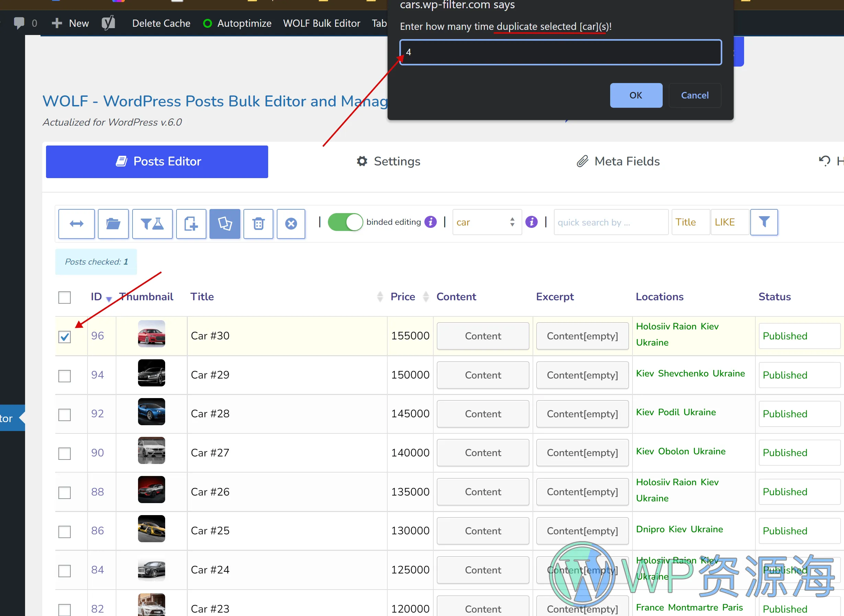The image size is (844, 616).
Task: Click info icon next to binded editing
Action: click(431, 222)
